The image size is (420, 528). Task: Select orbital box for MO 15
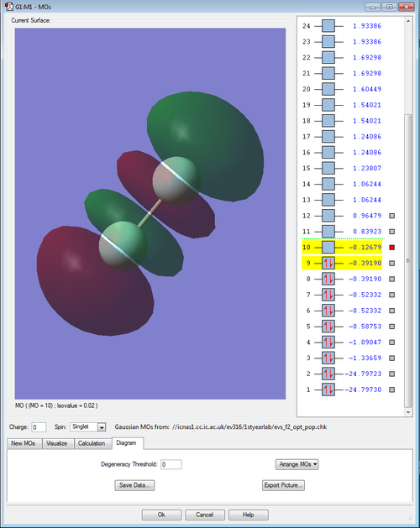click(x=328, y=169)
